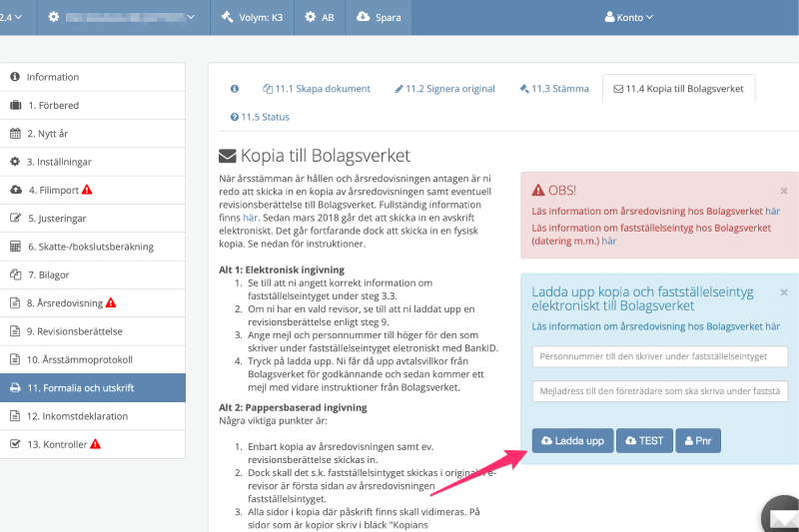Open the 11.3 Stämma tab
The height and width of the screenshot is (532, 799).
554,89
